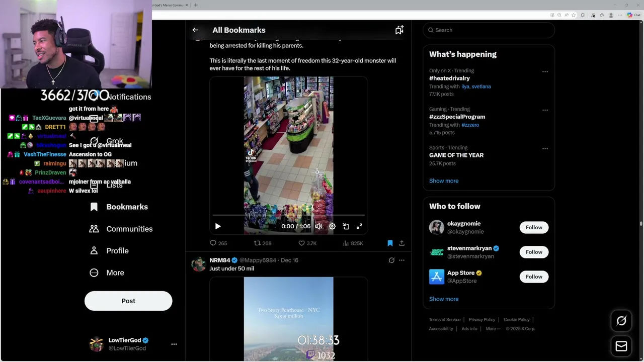Screen dimensions: 644x362
Task: Open the Cookie Policy footer link
Action: coord(517,320)
